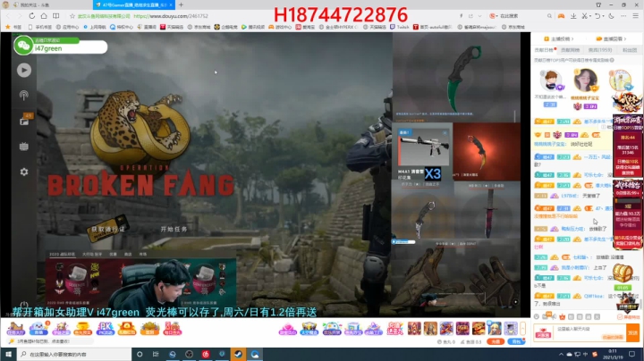Open the notification center icon

click(x=632, y=354)
